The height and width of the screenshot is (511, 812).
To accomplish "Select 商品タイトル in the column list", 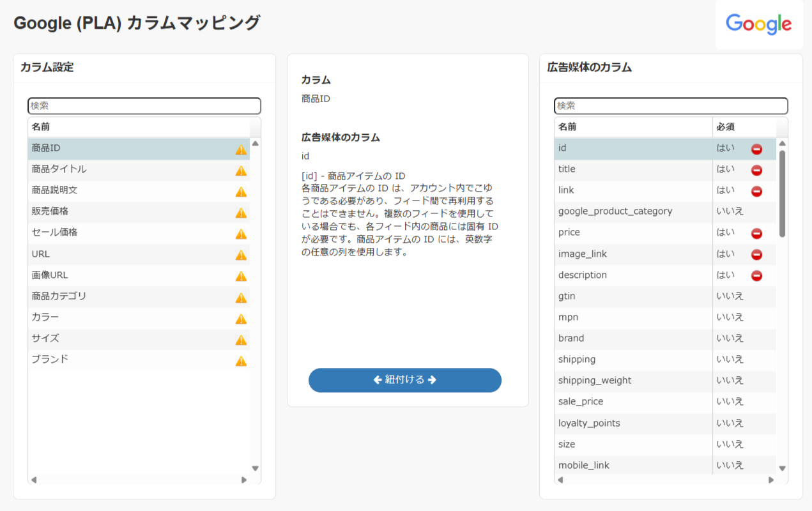I will tap(139, 170).
